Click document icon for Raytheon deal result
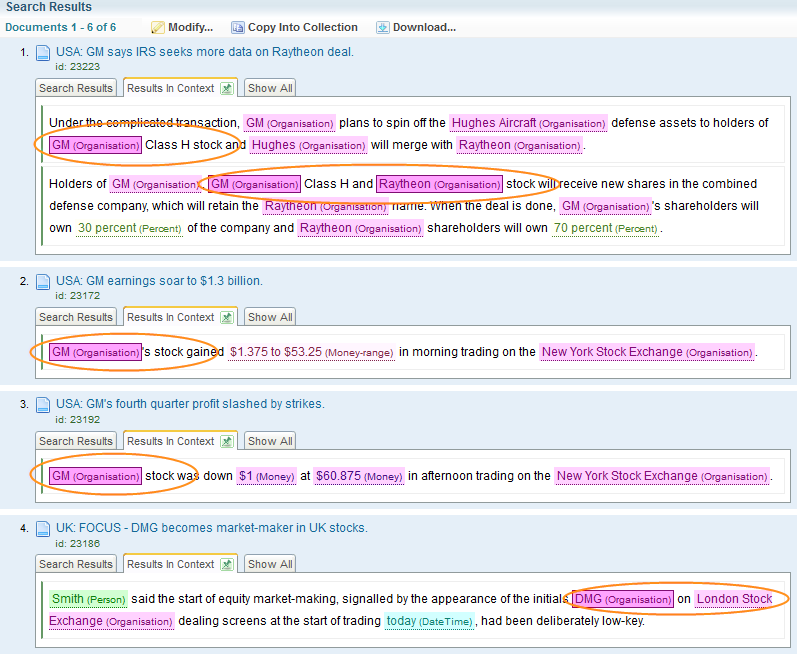The image size is (797, 657). [x=43, y=53]
